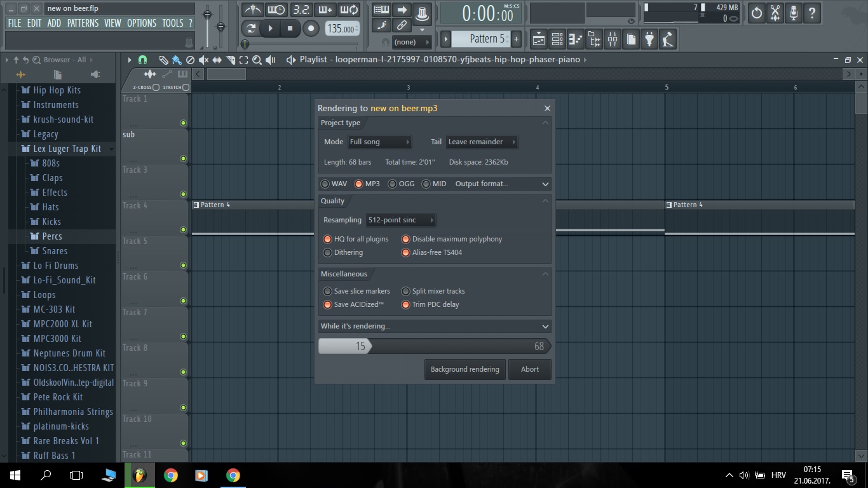Toggle wait for input before recording

[276, 10]
